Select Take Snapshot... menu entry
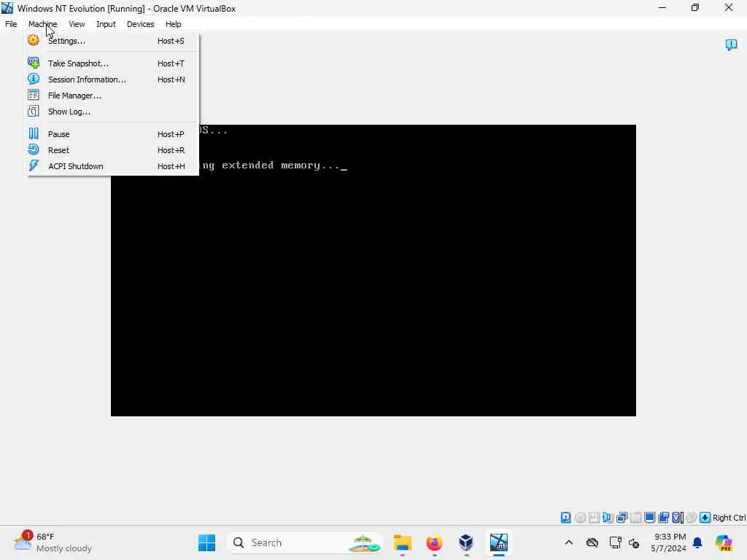747x560 pixels. click(112, 63)
